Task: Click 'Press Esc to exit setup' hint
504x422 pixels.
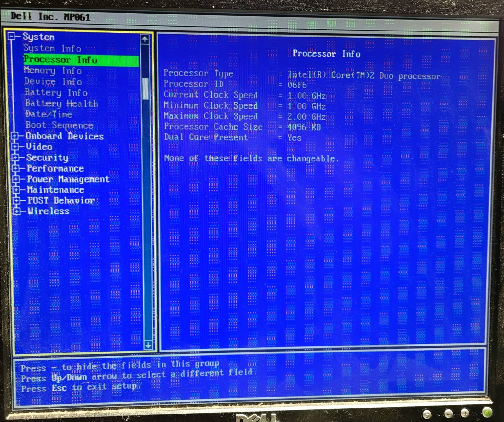Action: pyautogui.click(x=81, y=387)
